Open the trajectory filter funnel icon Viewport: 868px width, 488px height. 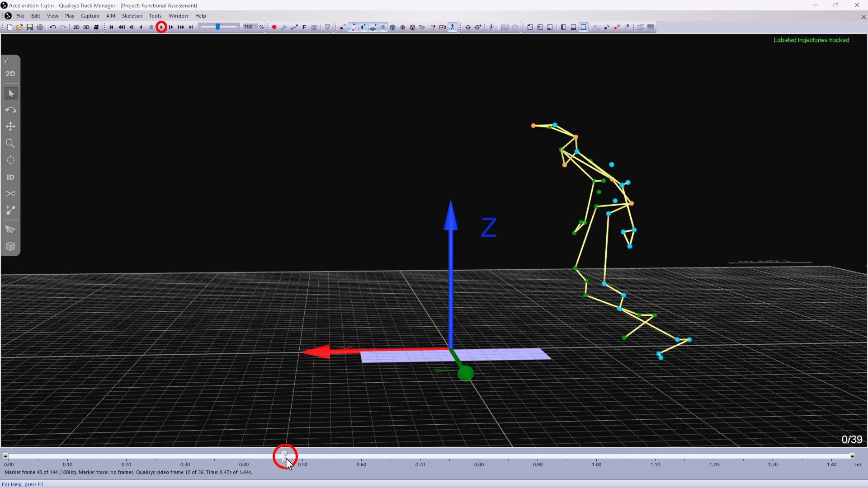point(327,27)
